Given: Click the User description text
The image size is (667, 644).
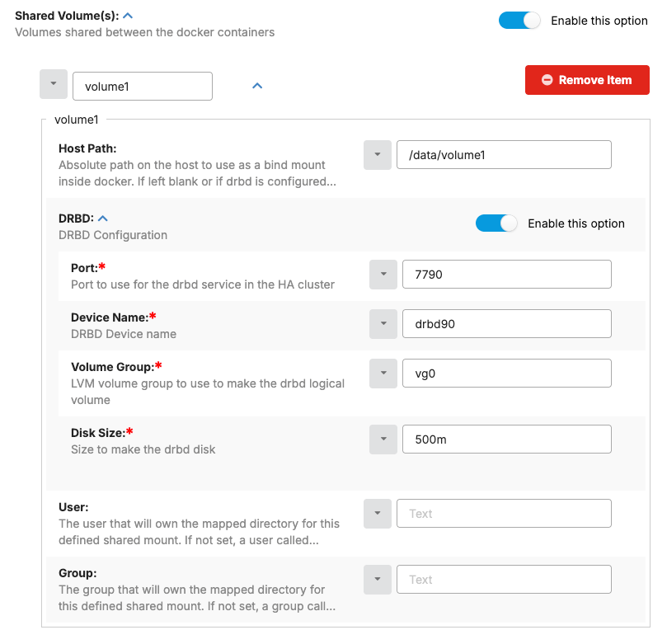Looking at the screenshot, I should click(199, 532).
